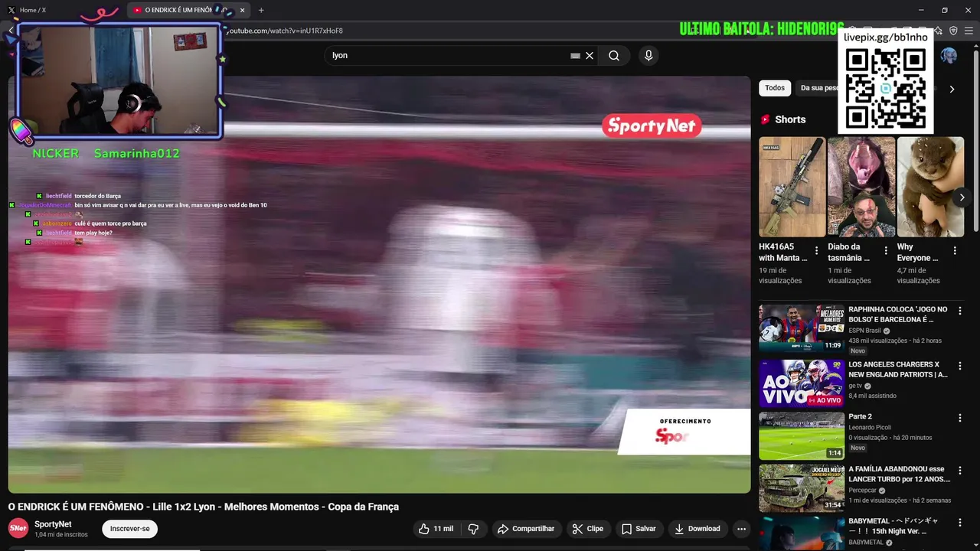This screenshot has height=551, width=980.
Task: Click '1,04 mi de inscritos' text
Action: 61,534
